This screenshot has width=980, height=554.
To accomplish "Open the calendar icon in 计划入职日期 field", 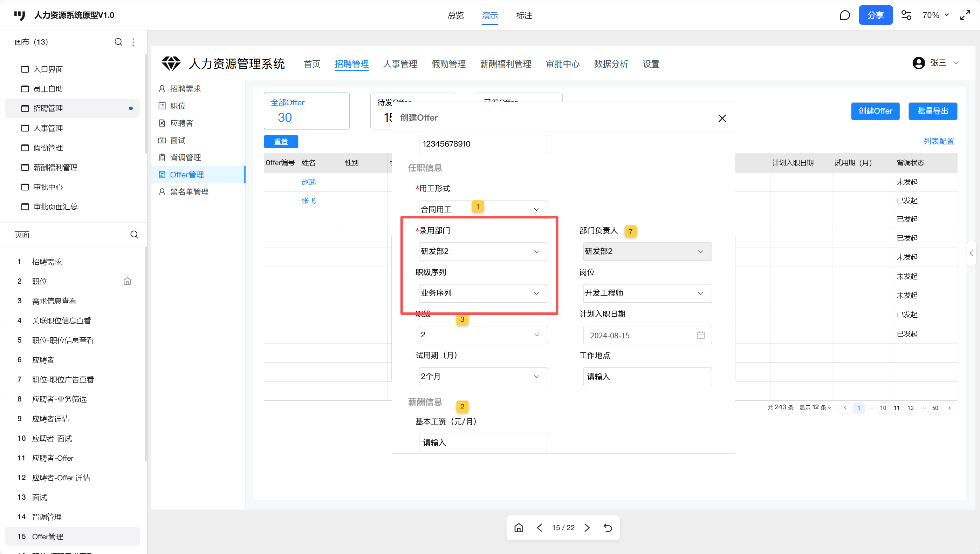I will tap(701, 335).
